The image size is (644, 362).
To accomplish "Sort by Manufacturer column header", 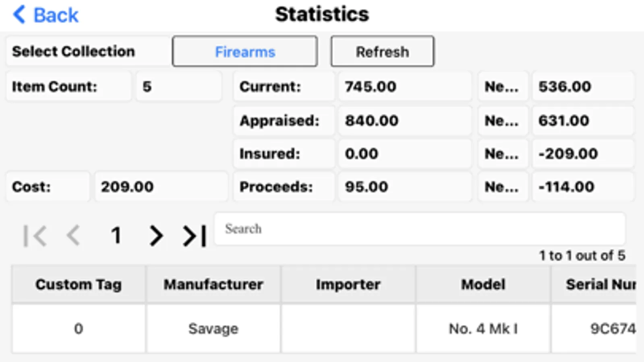I will (213, 284).
